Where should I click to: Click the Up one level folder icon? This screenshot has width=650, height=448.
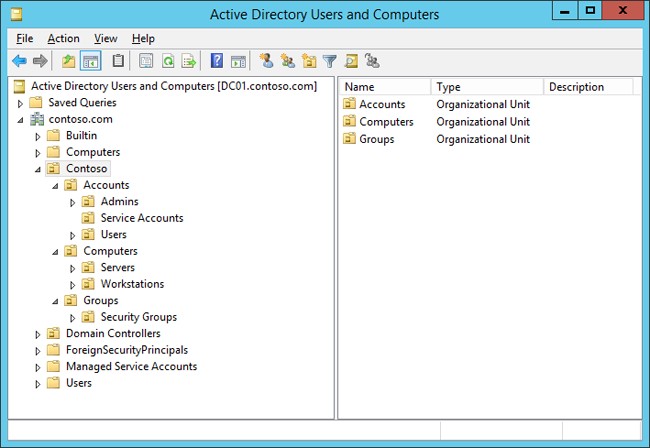pos(68,61)
